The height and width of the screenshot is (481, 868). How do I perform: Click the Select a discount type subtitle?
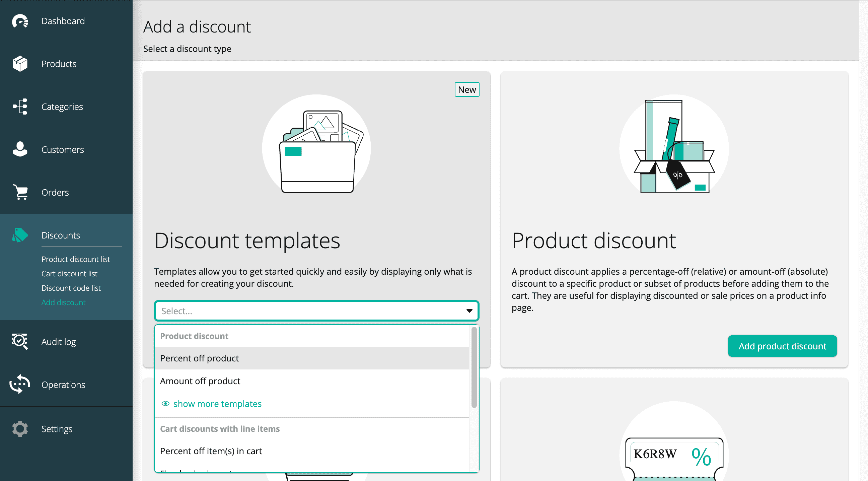(187, 49)
